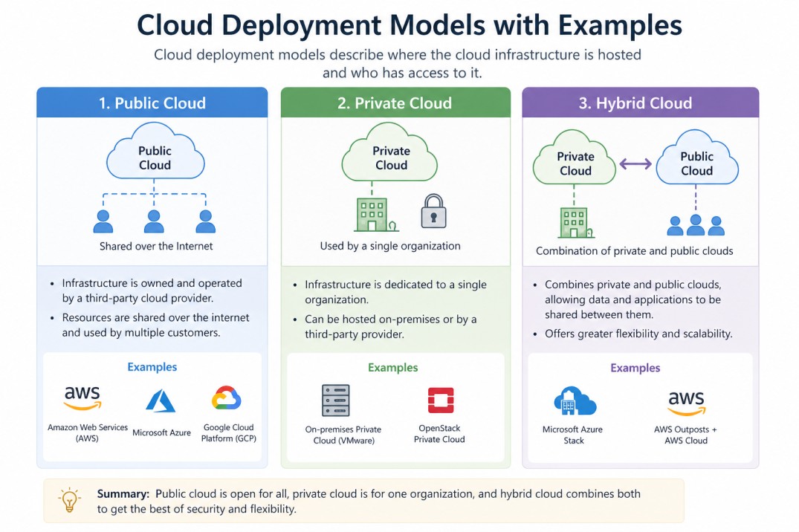799x532 pixels.
Task: Click bullet 'Infrastructure is dedicated to a single organization'
Action: click(x=395, y=292)
